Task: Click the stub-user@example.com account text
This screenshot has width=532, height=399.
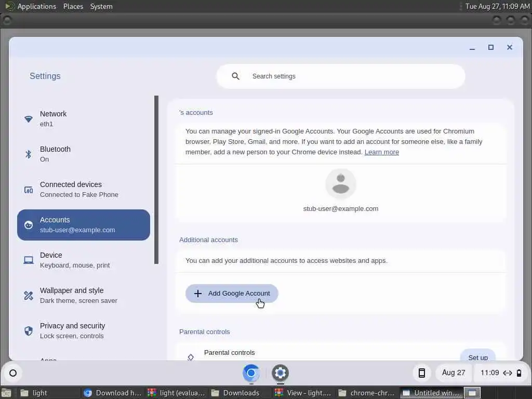Action: pos(341,209)
